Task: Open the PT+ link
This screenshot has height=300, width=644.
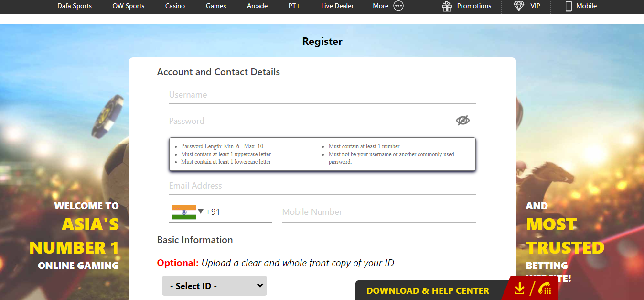Action: (294, 6)
